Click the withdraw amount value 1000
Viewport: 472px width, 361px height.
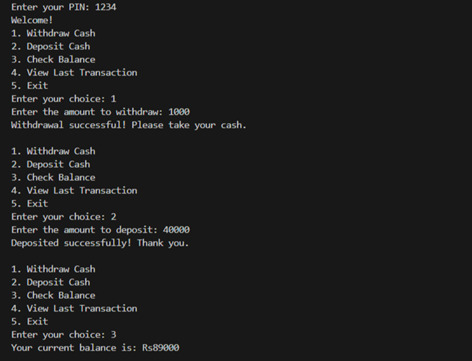pos(179,112)
